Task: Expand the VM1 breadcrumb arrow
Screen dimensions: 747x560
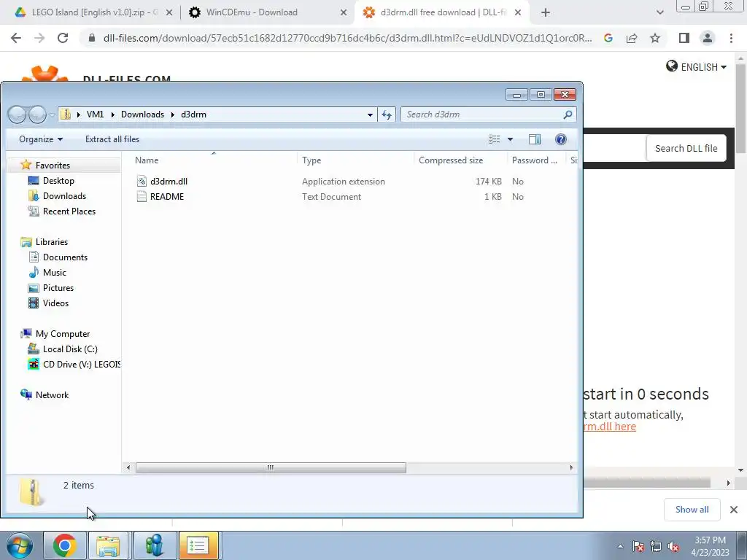Action: click(x=112, y=114)
